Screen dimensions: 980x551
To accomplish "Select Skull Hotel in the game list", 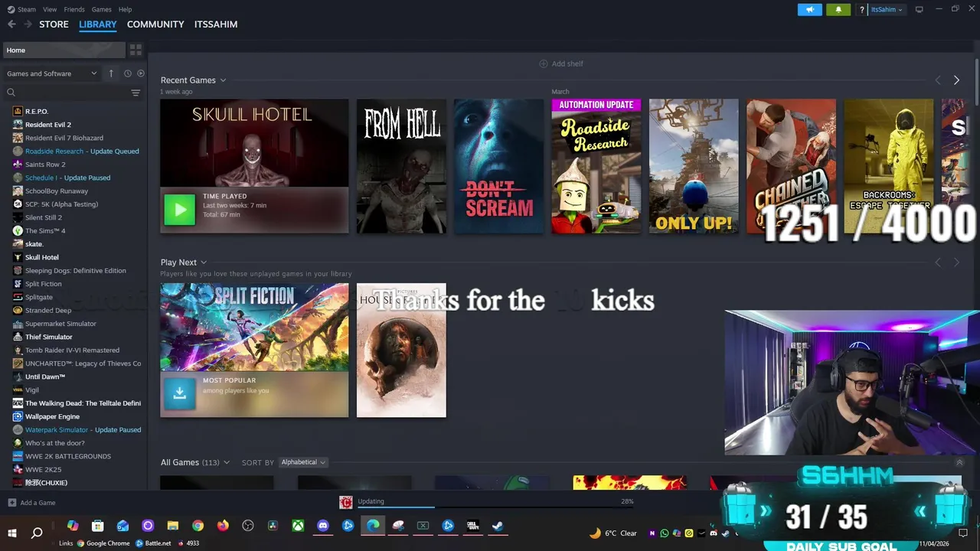I will coord(42,257).
